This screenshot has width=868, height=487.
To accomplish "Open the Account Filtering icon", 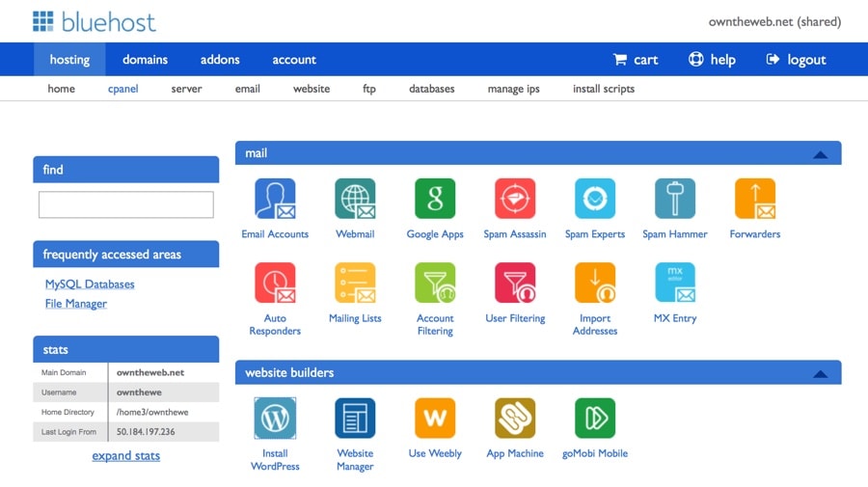I will click(435, 283).
